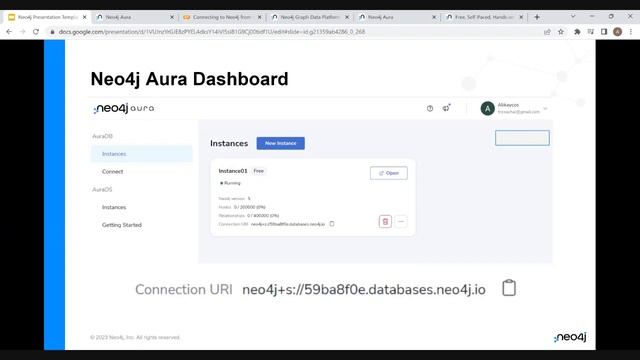Click the Instance01 name
This screenshot has height=360, width=640.
233,171
